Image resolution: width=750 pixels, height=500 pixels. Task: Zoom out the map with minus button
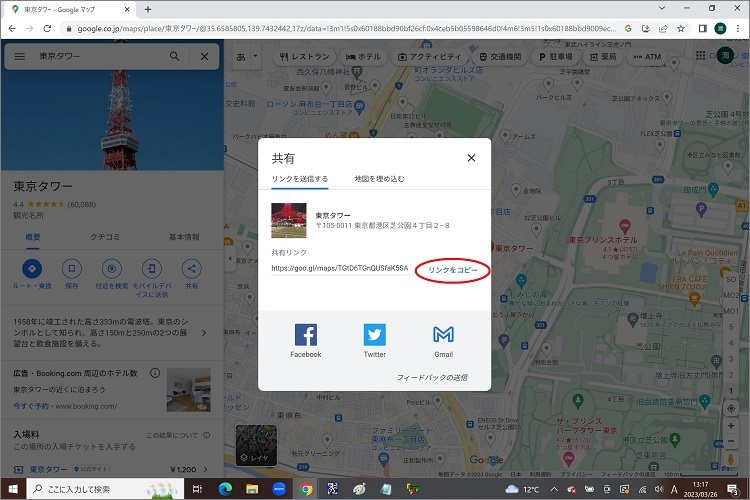731,441
